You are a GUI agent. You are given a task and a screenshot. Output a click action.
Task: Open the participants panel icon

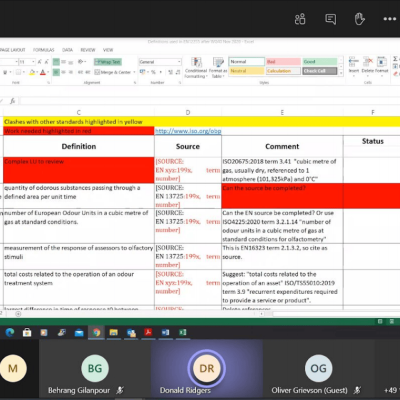(300, 19)
